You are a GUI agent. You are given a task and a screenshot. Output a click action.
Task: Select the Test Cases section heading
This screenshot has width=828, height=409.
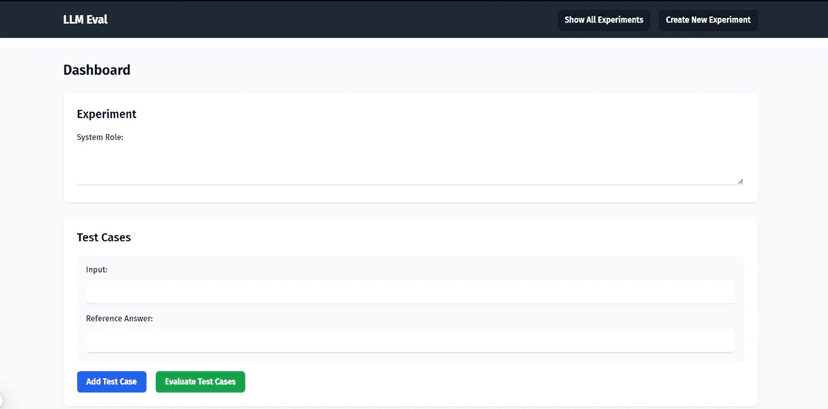pyautogui.click(x=104, y=237)
